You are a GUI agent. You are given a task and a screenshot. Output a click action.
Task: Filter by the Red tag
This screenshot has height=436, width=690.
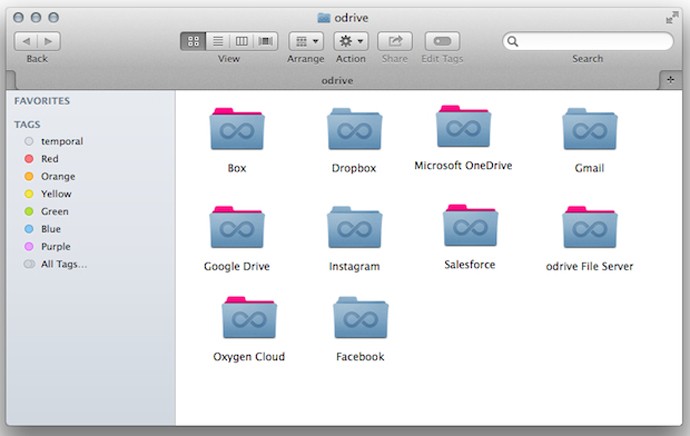pyautogui.click(x=49, y=159)
